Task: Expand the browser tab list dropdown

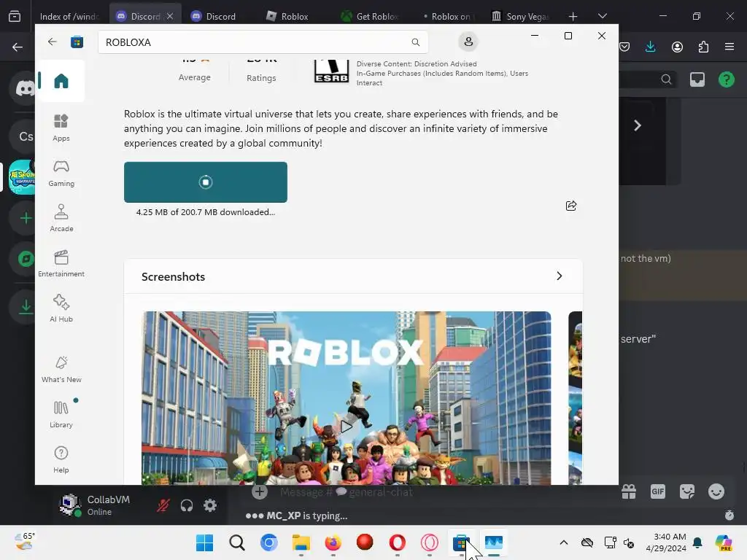Action: (x=602, y=16)
